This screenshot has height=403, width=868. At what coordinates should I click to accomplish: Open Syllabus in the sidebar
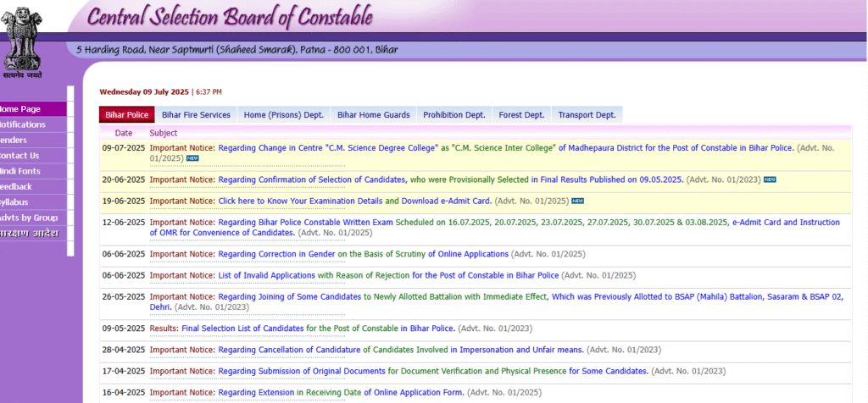33,202
